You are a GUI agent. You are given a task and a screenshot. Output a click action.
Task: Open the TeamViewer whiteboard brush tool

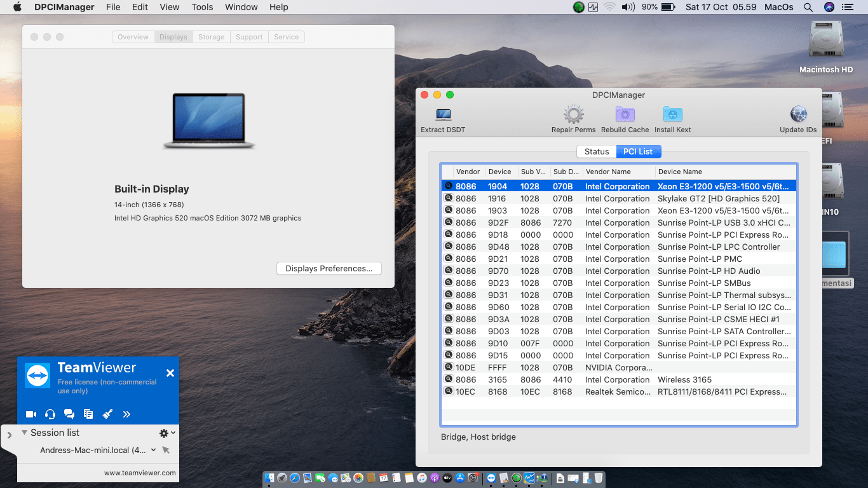(107, 414)
